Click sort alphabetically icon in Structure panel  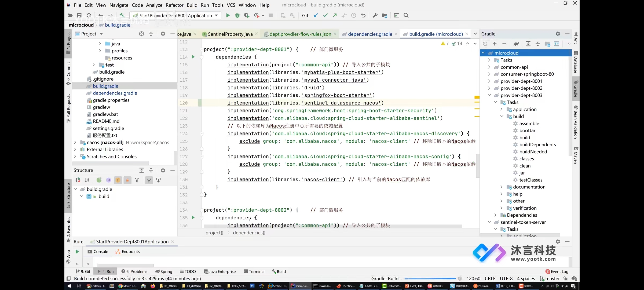click(87, 180)
